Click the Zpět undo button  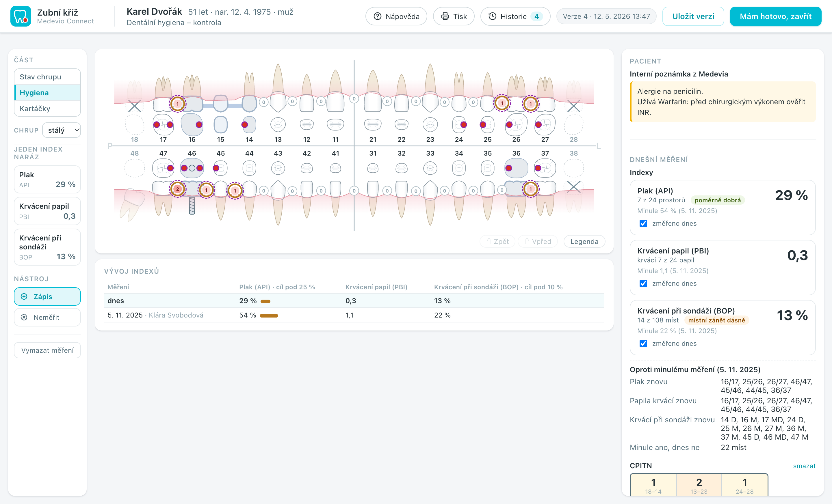coord(497,241)
